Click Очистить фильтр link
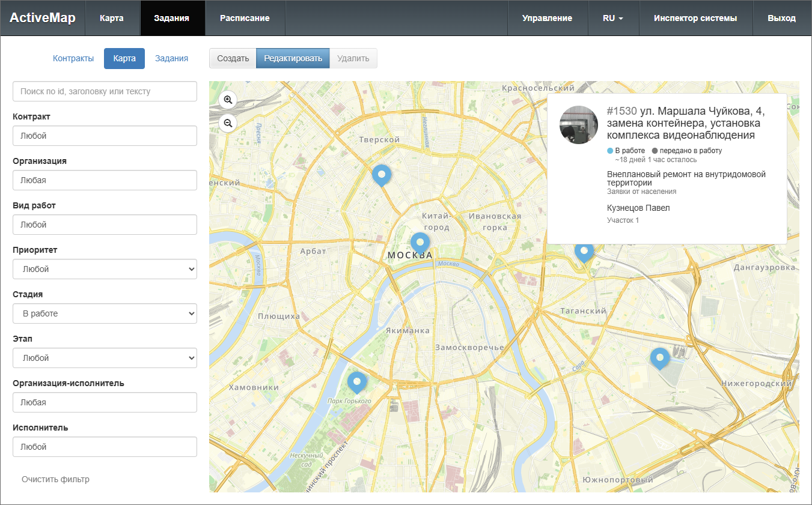Viewport: 812px width, 505px height. point(55,479)
